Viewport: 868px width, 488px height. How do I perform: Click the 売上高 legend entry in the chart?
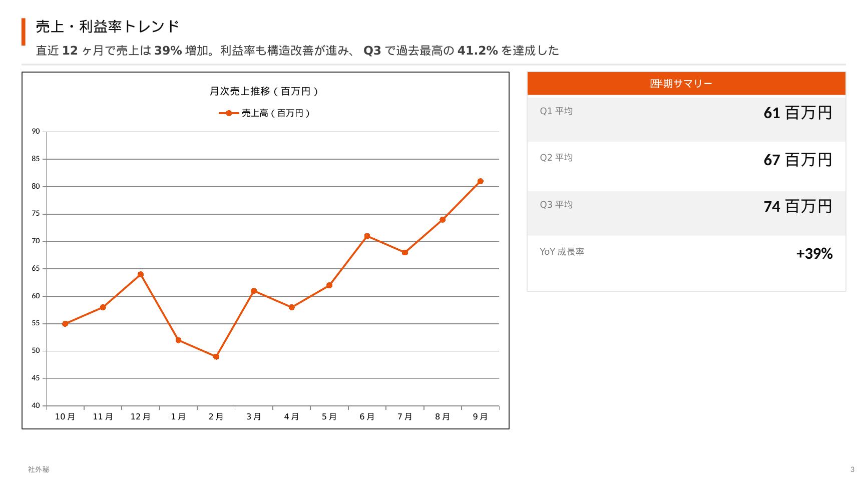[265, 113]
